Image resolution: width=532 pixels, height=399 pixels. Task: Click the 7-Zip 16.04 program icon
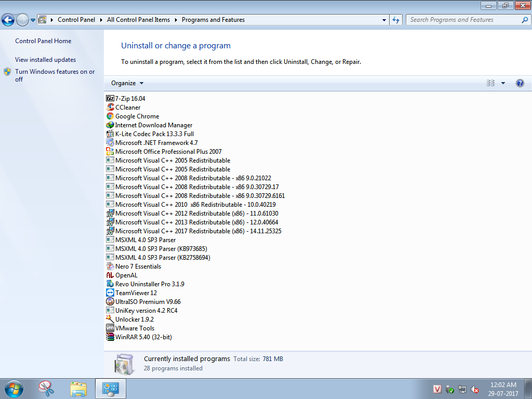pyautogui.click(x=110, y=98)
